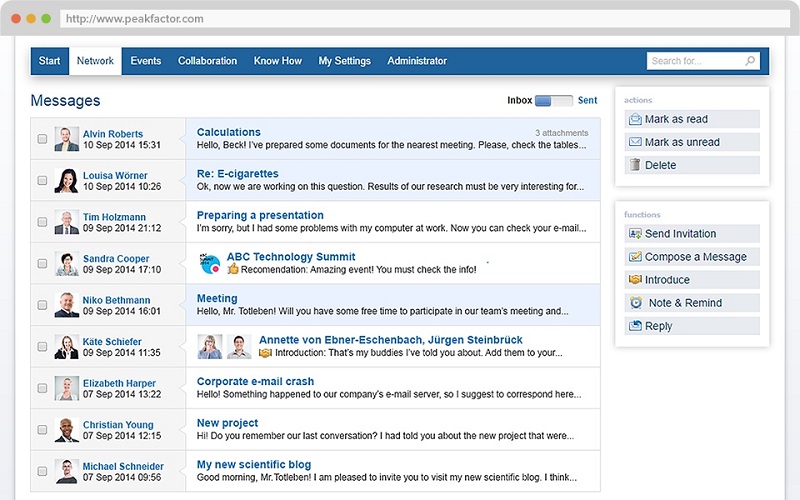Open the ABC Technology Summit link
The height and width of the screenshot is (500, 800).
tap(291, 257)
